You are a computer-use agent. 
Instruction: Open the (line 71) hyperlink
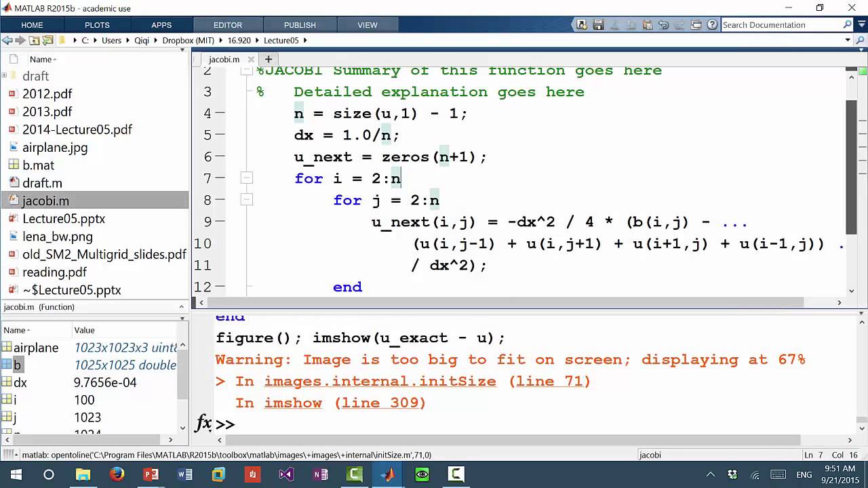(549, 382)
